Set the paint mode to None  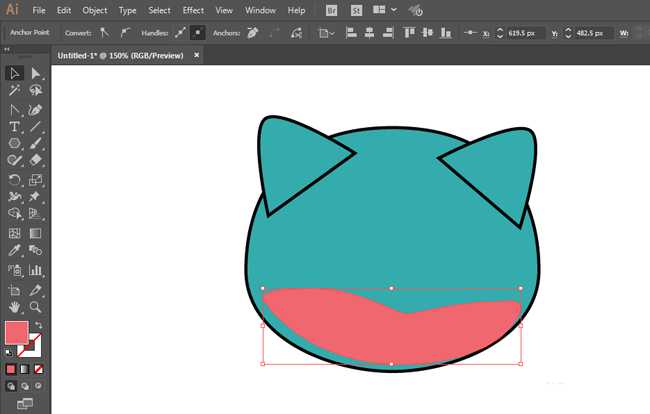coord(39,369)
